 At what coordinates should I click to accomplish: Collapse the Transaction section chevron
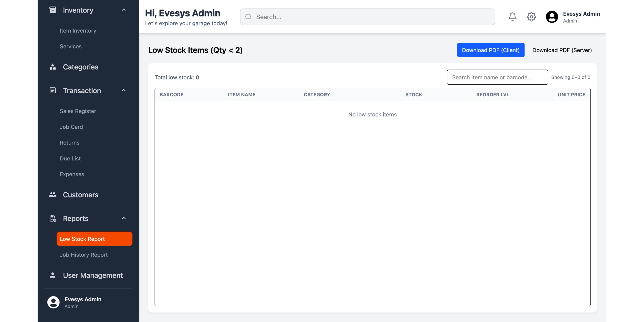[x=123, y=90]
